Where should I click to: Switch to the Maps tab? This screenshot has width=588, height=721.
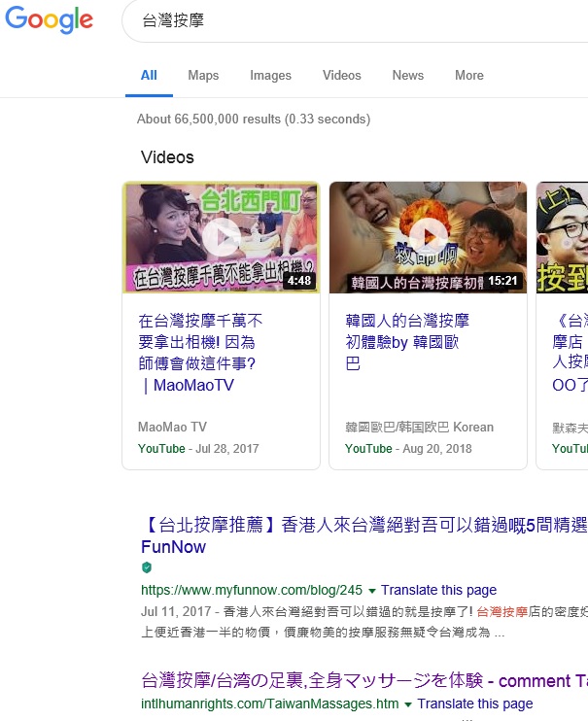pos(203,76)
